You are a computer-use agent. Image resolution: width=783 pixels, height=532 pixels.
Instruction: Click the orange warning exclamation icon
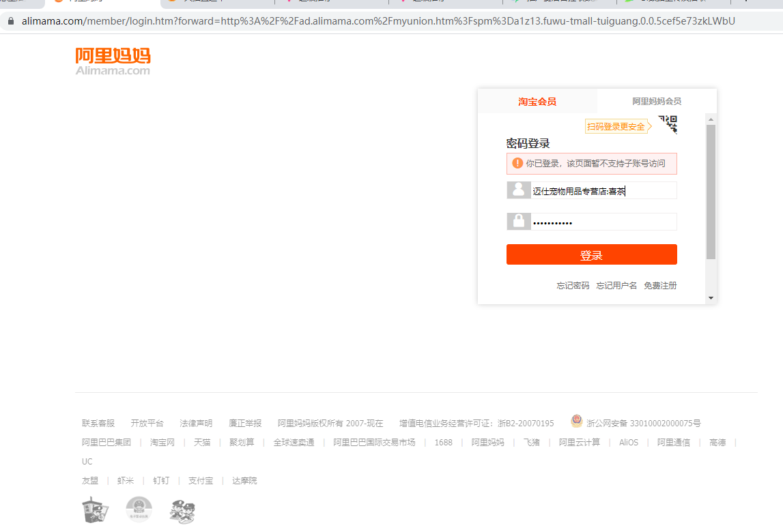517,163
